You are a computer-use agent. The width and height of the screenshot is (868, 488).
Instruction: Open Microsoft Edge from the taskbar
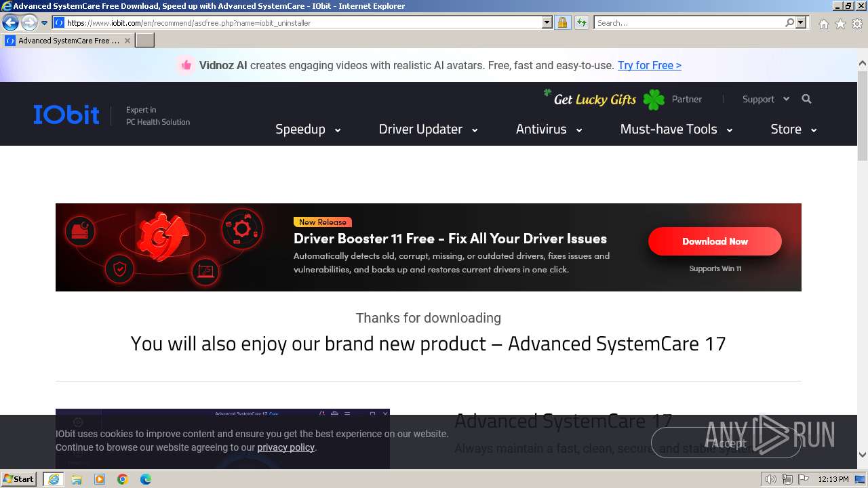coord(146,479)
